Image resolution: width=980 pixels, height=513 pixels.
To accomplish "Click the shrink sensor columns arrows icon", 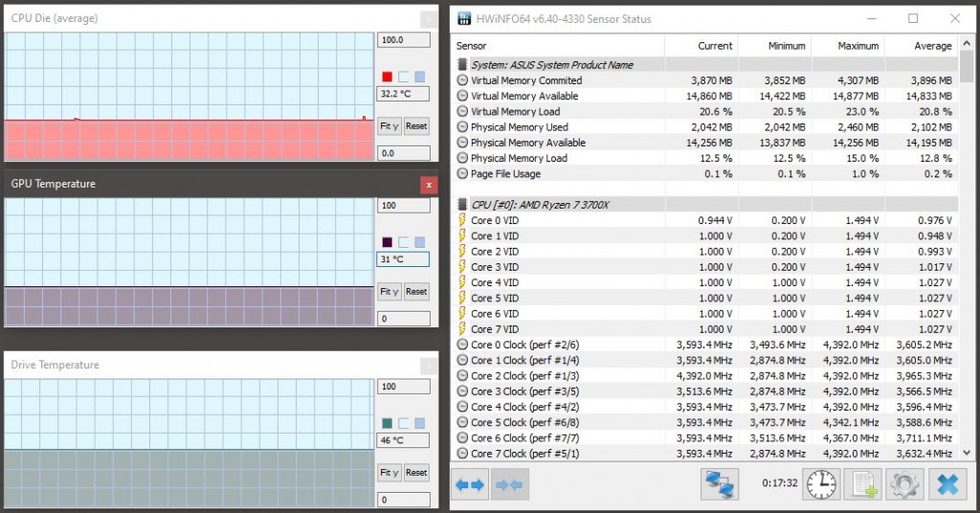I will pos(510,484).
